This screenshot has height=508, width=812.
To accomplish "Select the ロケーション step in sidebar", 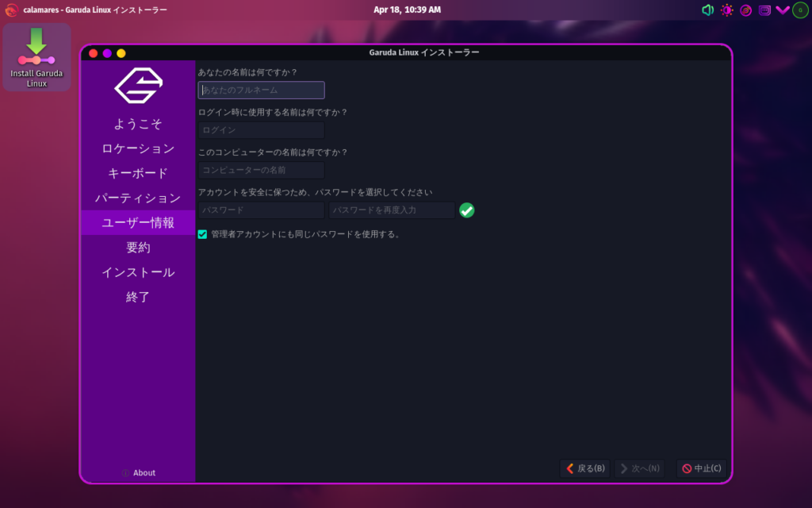I will coord(138,148).
